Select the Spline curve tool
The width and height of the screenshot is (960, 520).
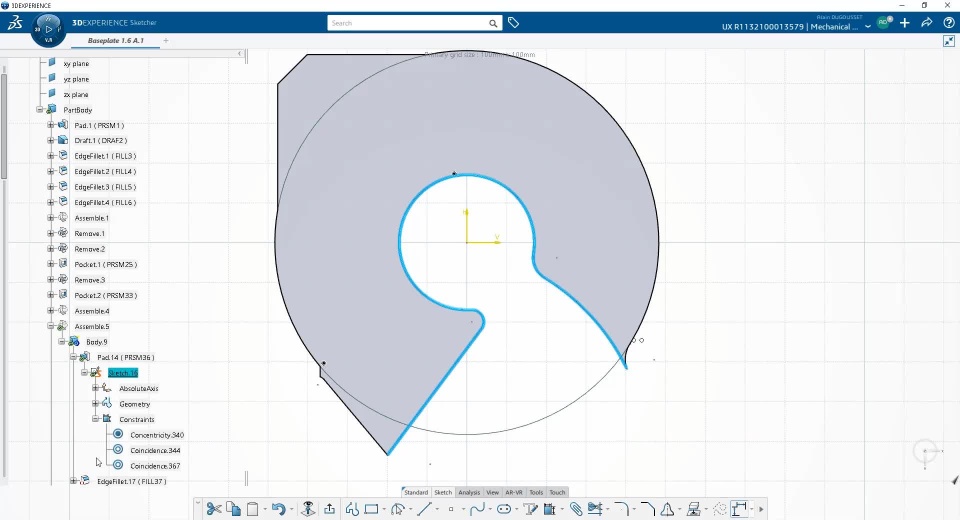tap(478, 509)
